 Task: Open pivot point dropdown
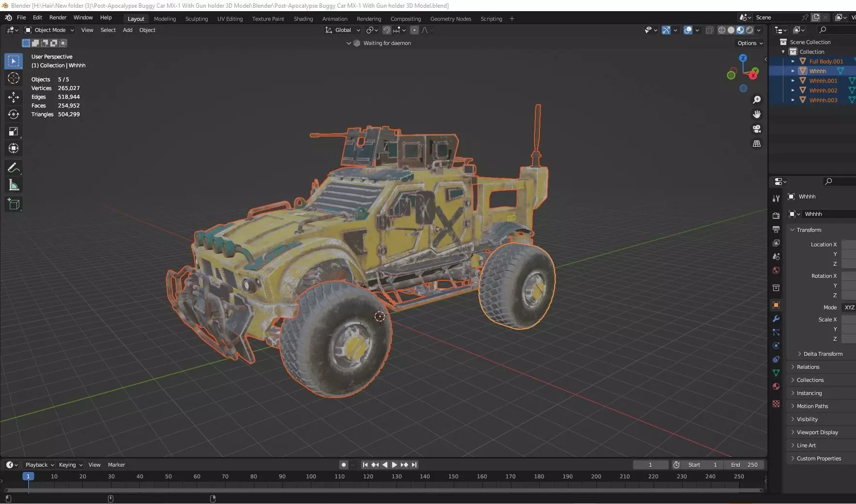coord(372,30)
